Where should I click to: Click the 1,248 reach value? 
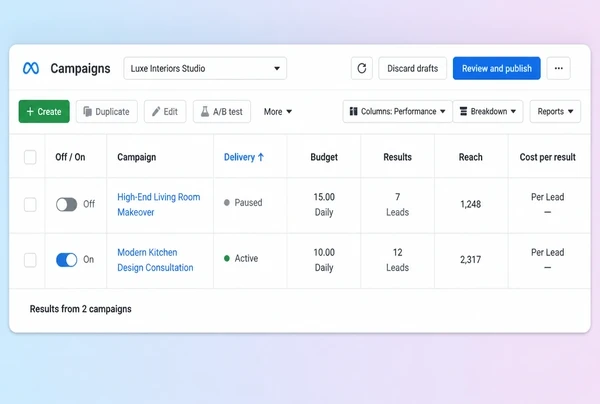(x=471, y=204)
